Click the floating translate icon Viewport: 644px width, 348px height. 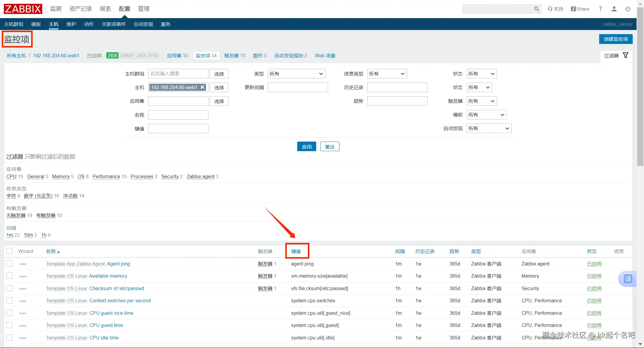[628, 279]
